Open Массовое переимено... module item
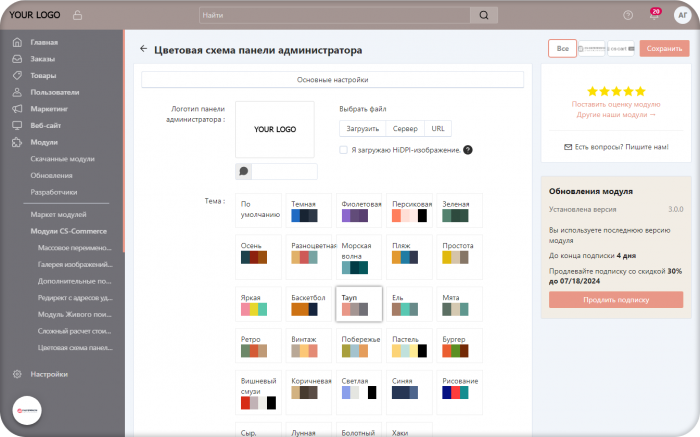700x437 pixels. pos(75,248)
